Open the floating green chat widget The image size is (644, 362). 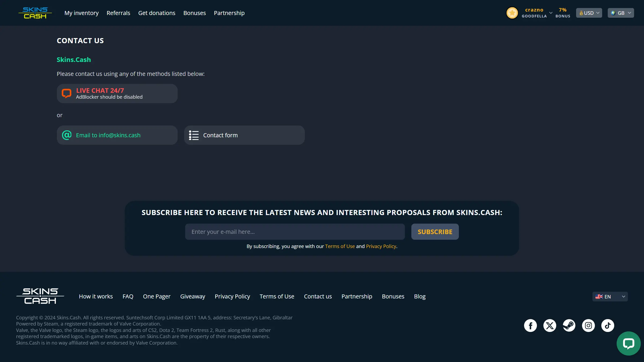pyautogui.click(x=628, y=343)
